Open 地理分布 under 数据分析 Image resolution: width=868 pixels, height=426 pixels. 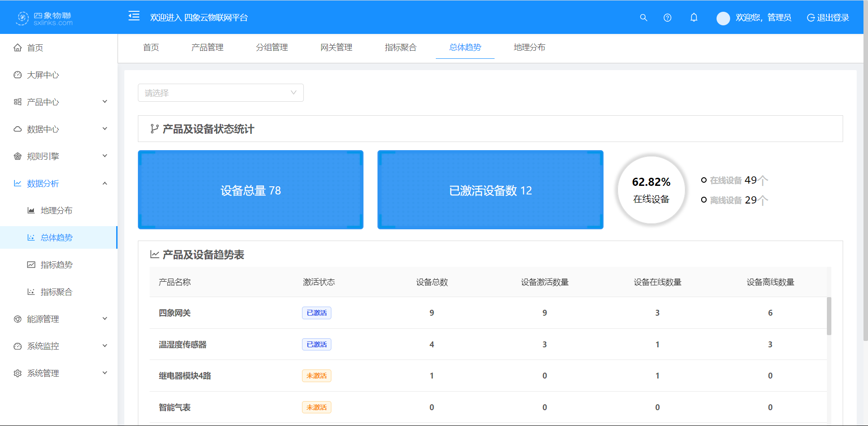click(x=55, y=210)
